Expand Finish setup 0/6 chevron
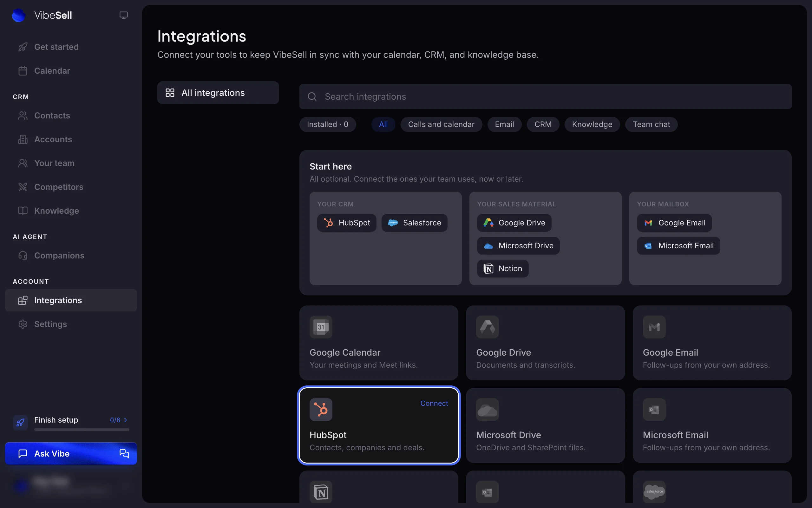 coord(126,420)
